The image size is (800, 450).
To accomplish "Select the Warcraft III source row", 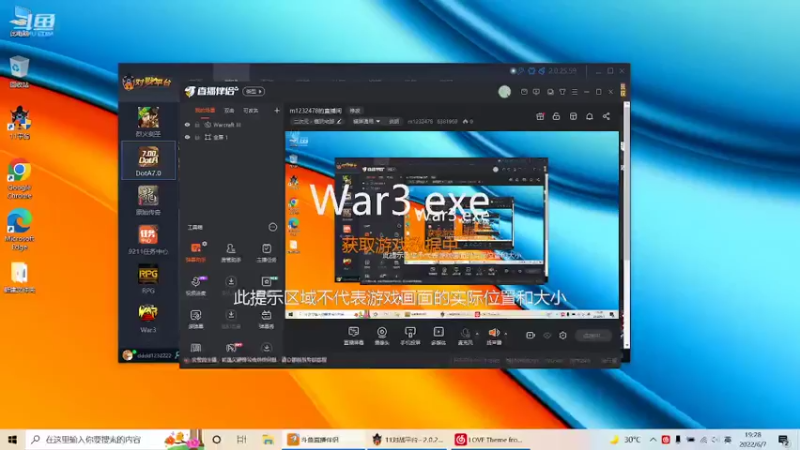I will 232,124.
